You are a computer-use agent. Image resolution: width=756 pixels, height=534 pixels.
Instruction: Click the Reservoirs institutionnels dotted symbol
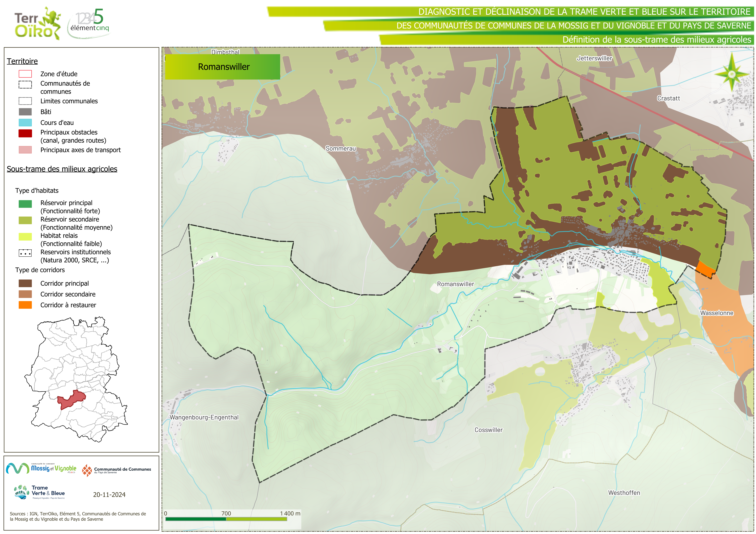coord(25,253)
